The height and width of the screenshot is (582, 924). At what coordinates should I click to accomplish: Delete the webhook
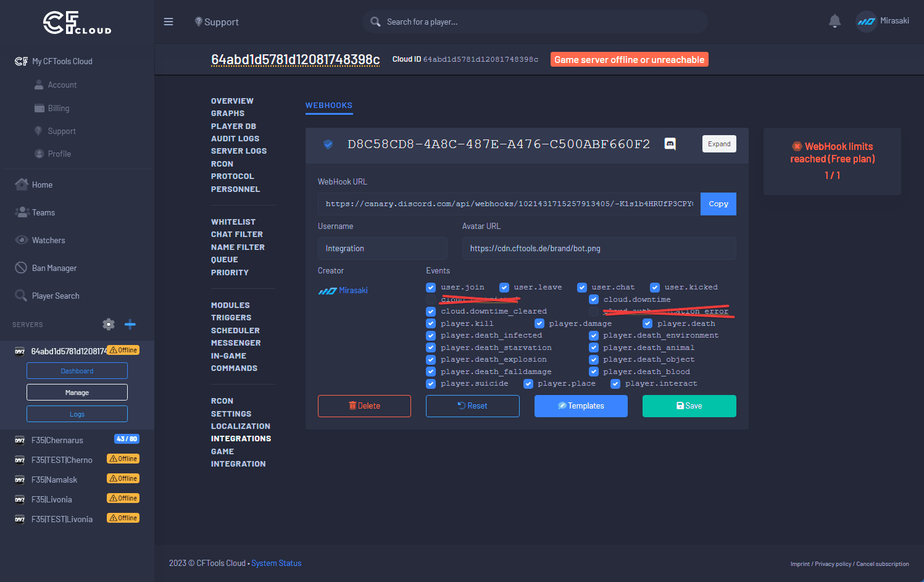[364, 406]
